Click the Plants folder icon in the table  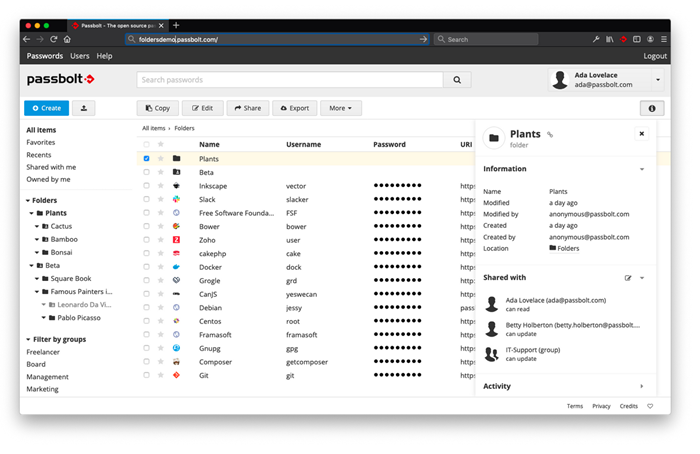[176, 158]
